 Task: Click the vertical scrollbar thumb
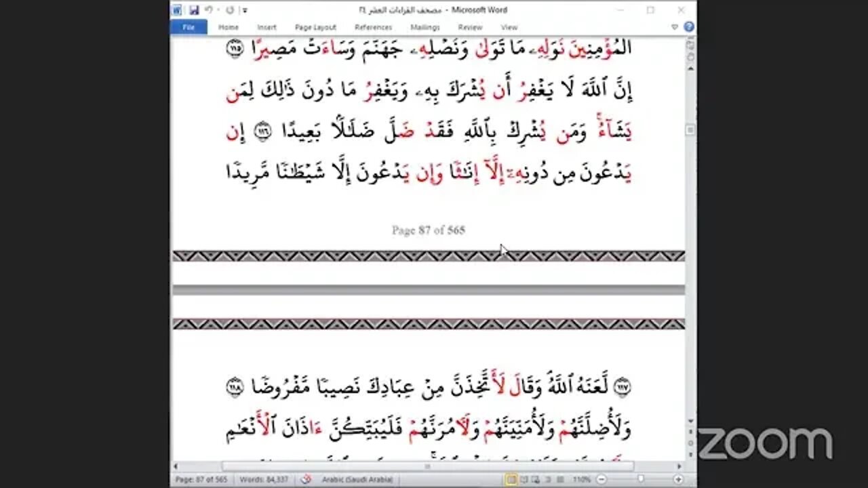click(690, 129)
